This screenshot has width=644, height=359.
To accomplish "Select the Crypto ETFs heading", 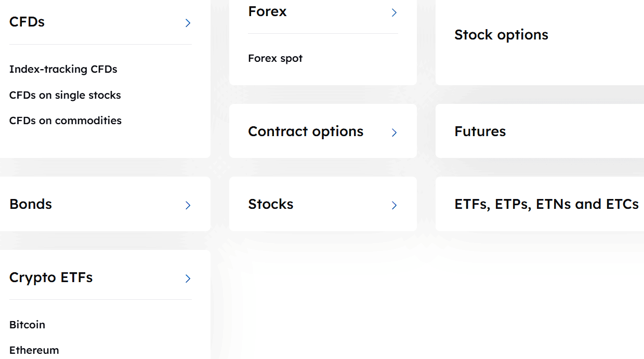I will (x=50, y=277).
